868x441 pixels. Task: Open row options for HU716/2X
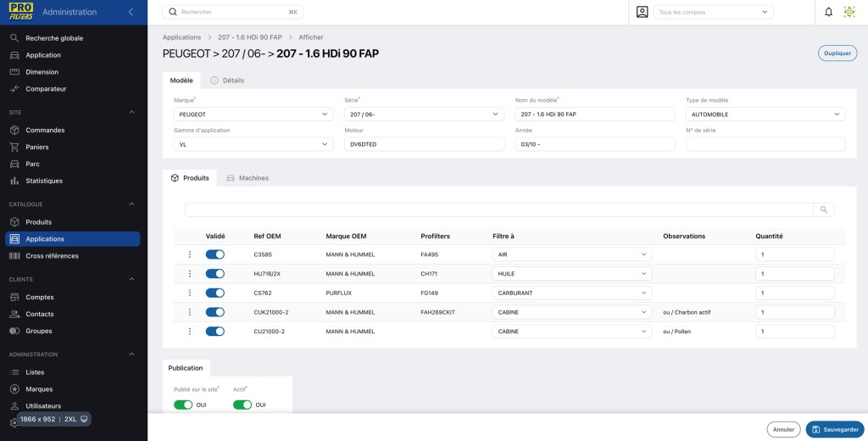pyautogui.click(x=190, y=274)
